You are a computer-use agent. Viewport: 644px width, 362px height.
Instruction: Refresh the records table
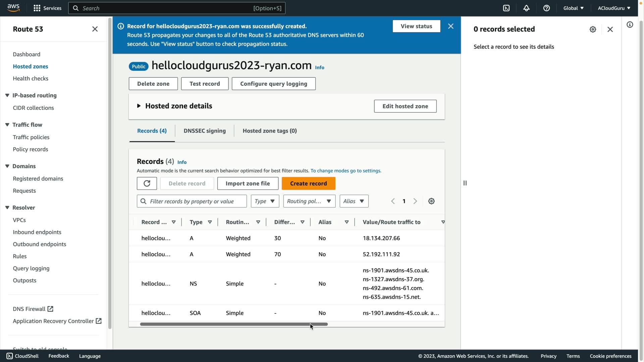[147, 183]
